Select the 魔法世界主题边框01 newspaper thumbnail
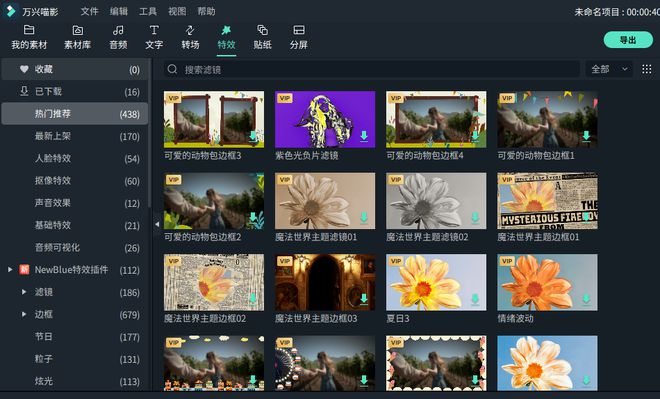Viewport: 660px width, 399px height. [547, 201]
